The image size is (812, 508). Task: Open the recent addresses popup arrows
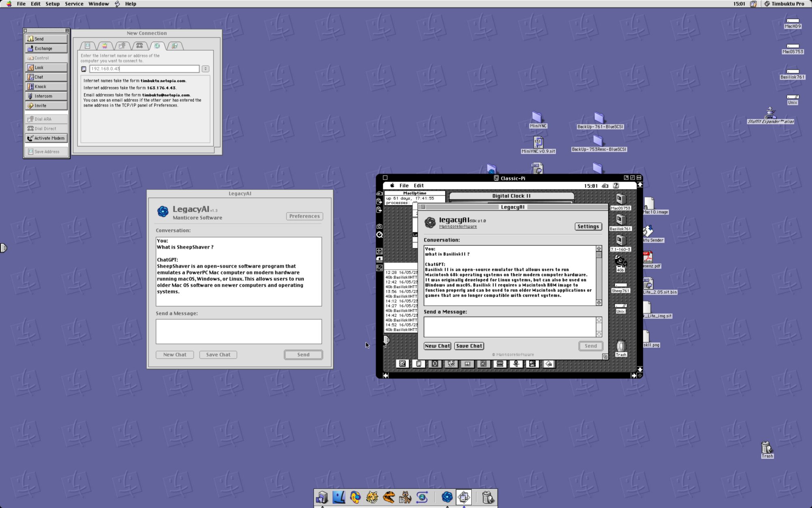[x=205, y=69]
